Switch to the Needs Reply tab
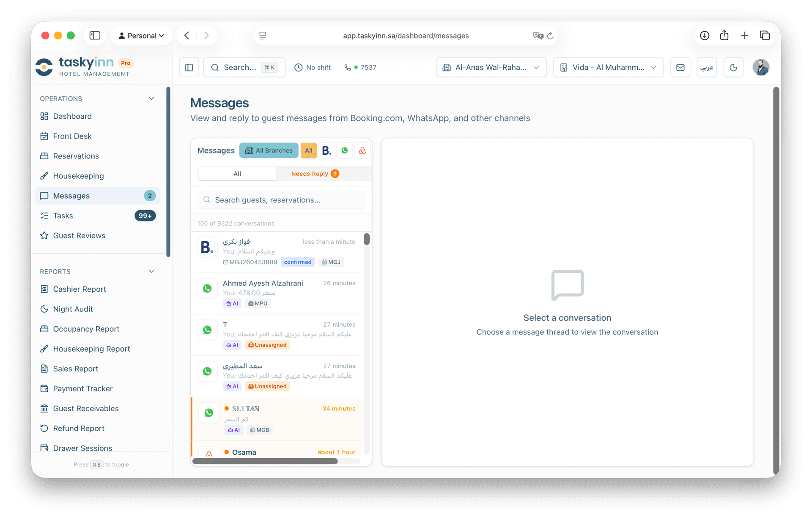This screenshot has height=519, width=812. (x=315, y=174)
